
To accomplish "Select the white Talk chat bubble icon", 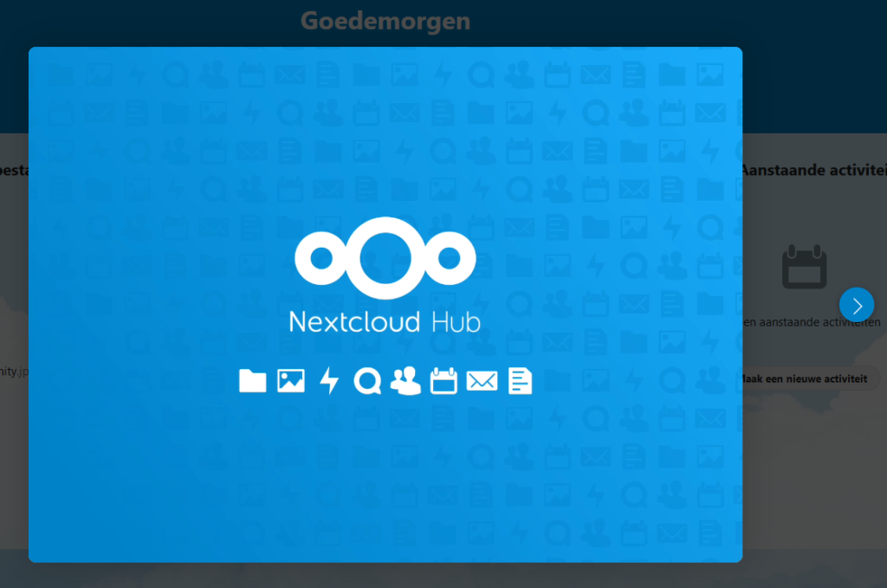I will (367, 381).
